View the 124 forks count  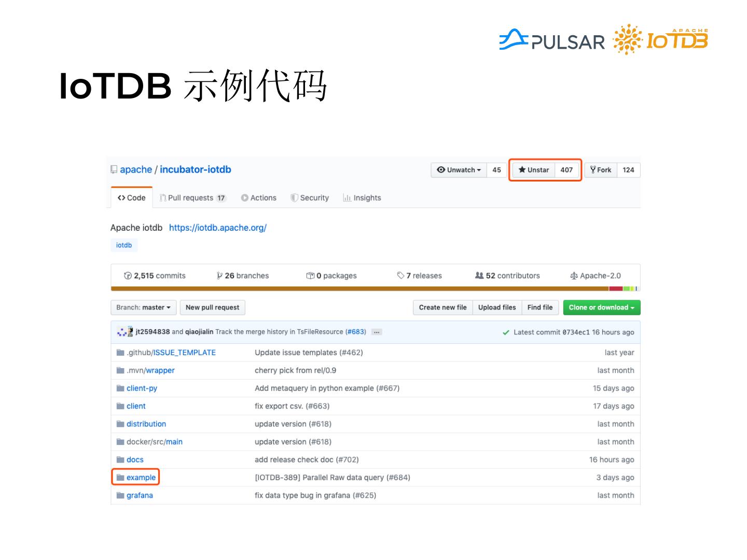(629, 170)
